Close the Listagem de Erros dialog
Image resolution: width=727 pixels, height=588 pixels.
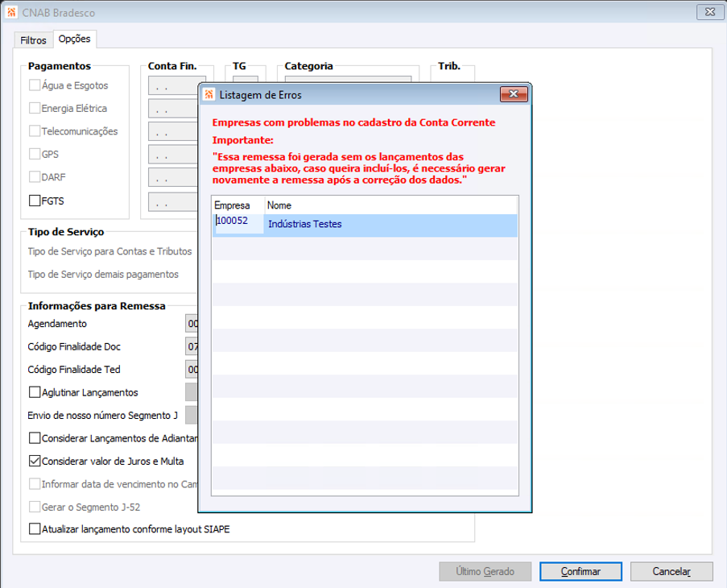point(514,94)
